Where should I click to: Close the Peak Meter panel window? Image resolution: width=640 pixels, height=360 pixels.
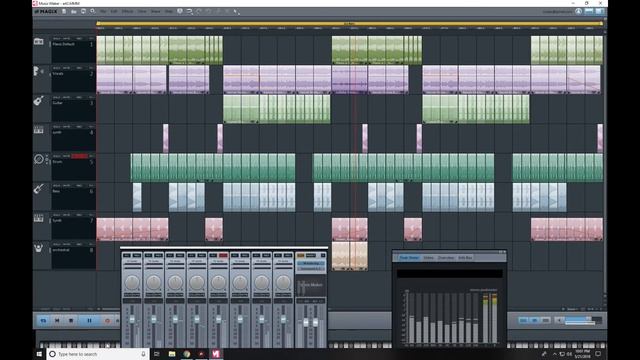(504, 252)
